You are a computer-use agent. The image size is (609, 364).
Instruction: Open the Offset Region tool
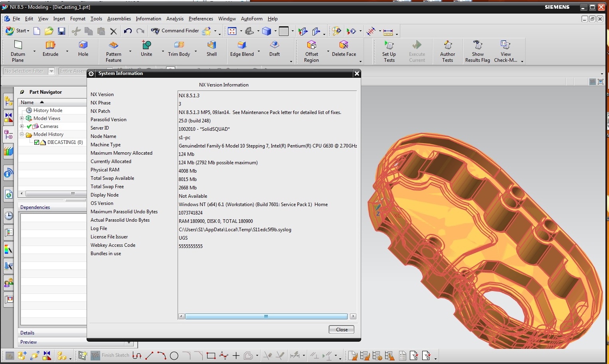coord(311,51)
